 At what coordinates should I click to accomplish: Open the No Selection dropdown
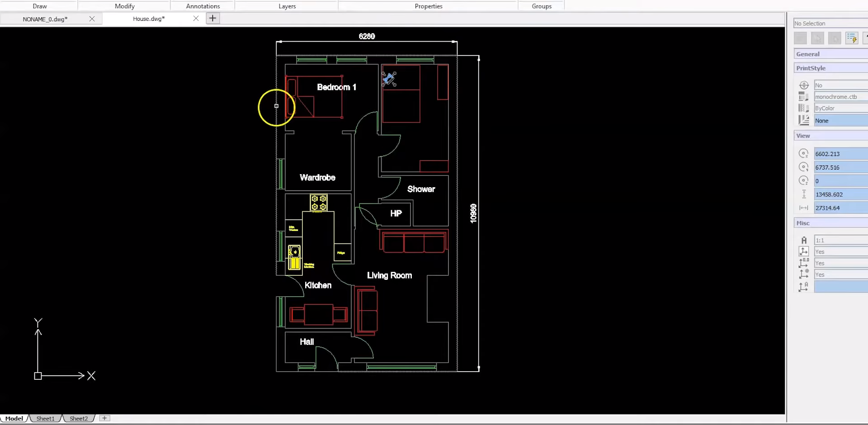(830, 24)
